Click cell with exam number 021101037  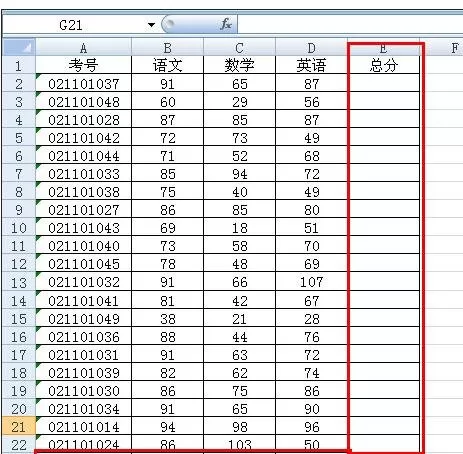(x=84, y=83)
